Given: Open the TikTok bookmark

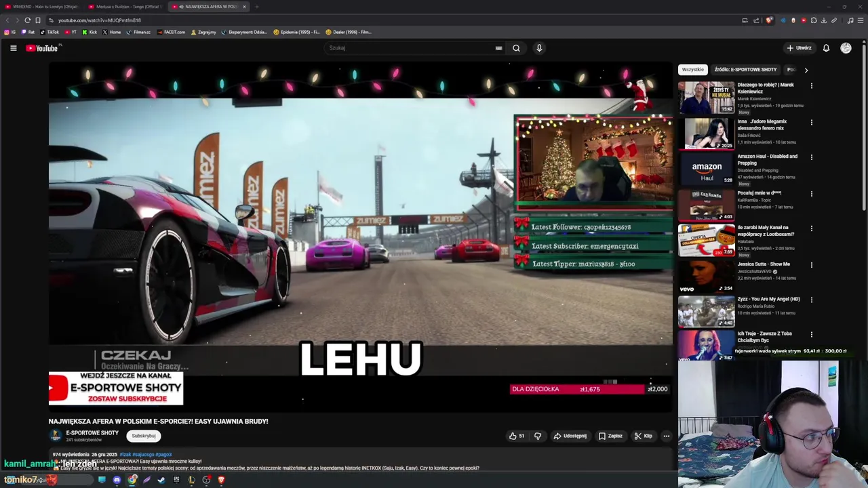Looking at the screenshot, I should [50, 32].
